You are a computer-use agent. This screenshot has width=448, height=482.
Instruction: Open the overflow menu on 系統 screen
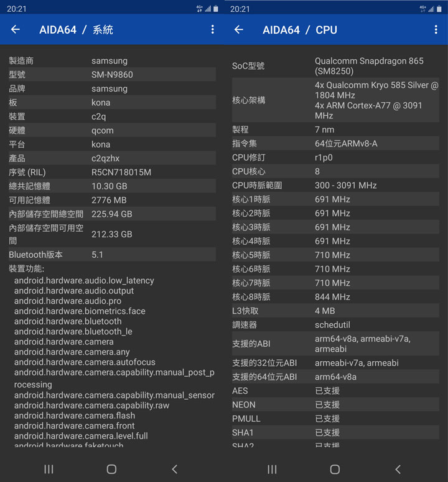[212, 29]
